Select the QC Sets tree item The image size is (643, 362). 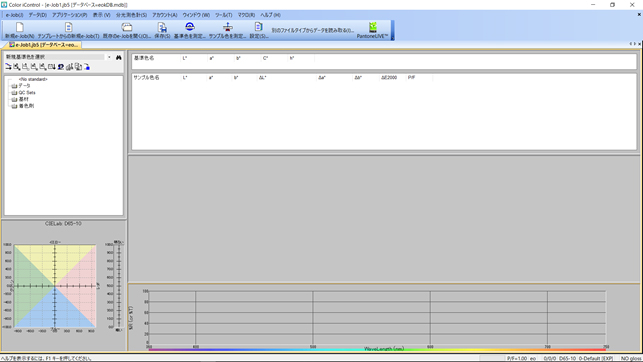pos(27,93)
